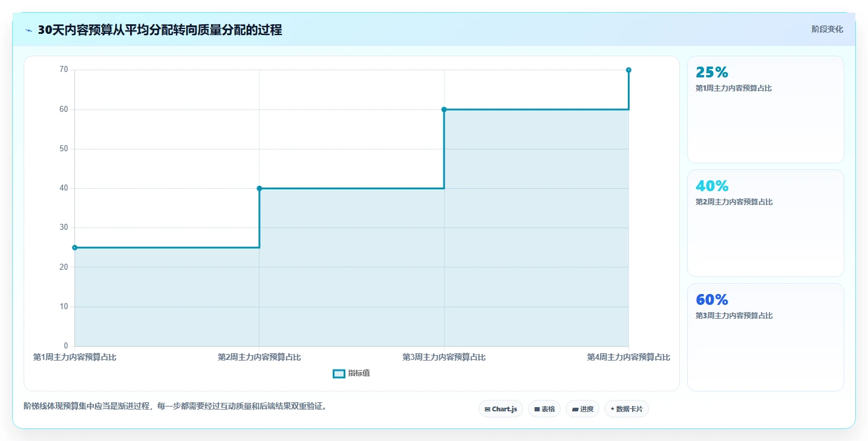This screenshot has width=868, height=441.
Task: Click the 阶段变化 label in the header
Action: tap(827, 30)
